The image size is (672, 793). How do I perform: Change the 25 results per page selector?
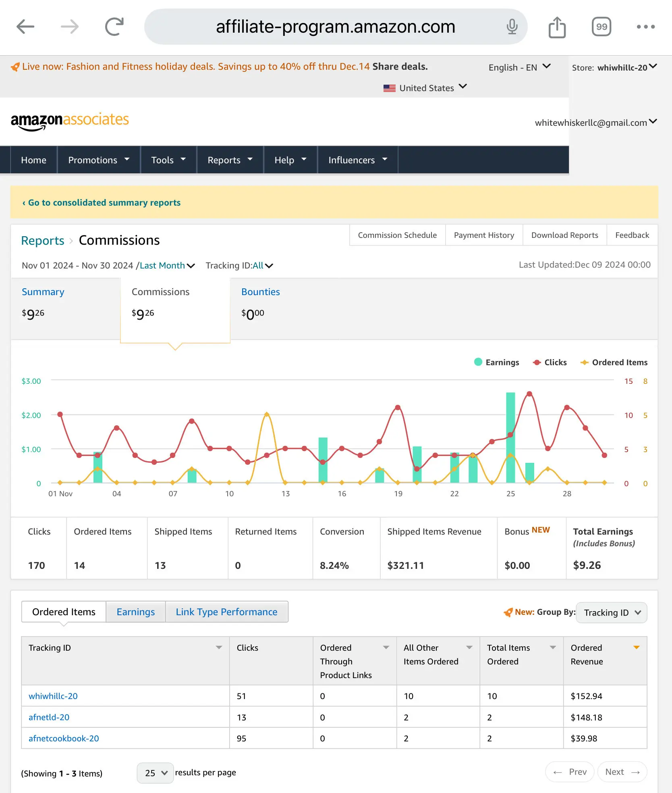(155, 773)
